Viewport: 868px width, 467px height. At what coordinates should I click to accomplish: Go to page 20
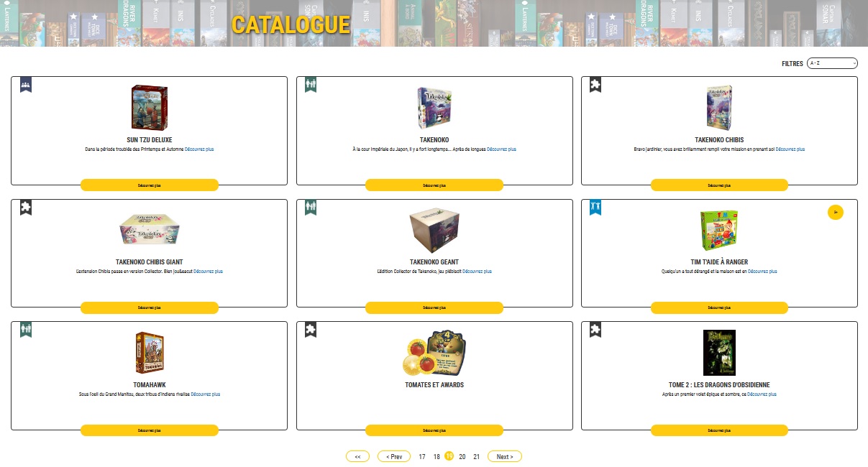point(462,457)
